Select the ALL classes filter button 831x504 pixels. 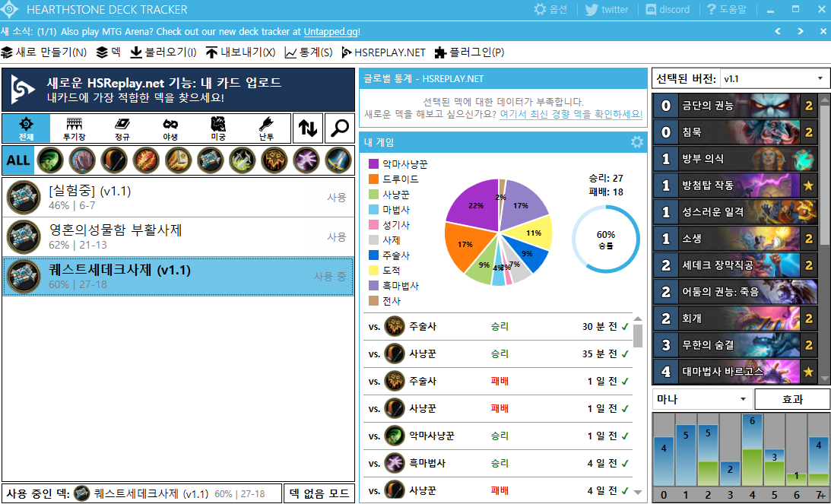[18, 160]
